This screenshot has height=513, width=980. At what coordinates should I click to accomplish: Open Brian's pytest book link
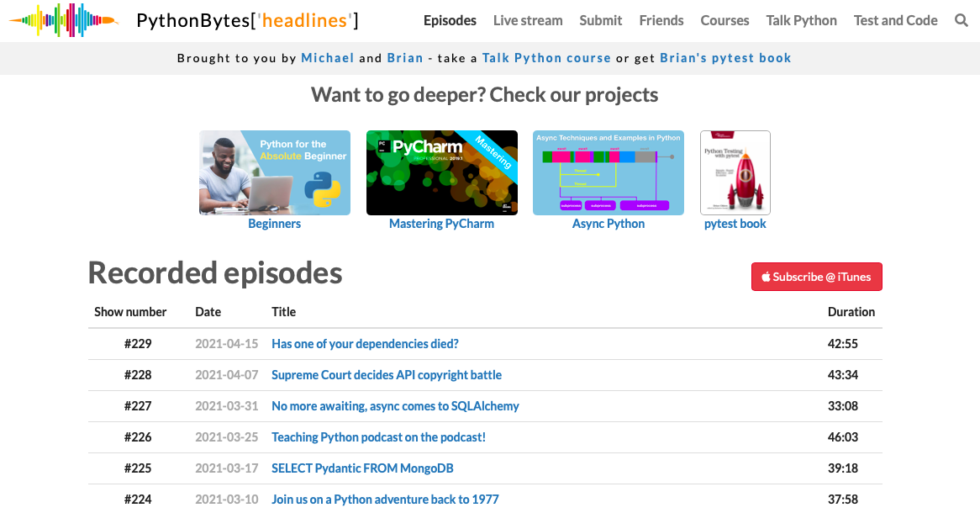click(725, 58)
